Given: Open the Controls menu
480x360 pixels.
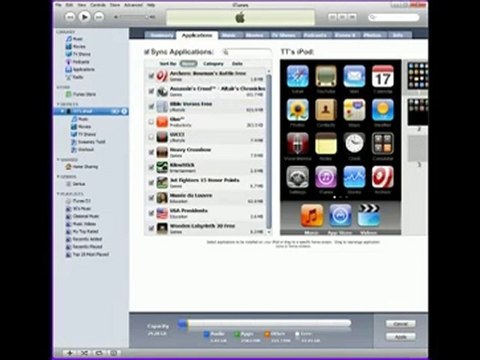Looking at the screenshot, I should (98, 5).
